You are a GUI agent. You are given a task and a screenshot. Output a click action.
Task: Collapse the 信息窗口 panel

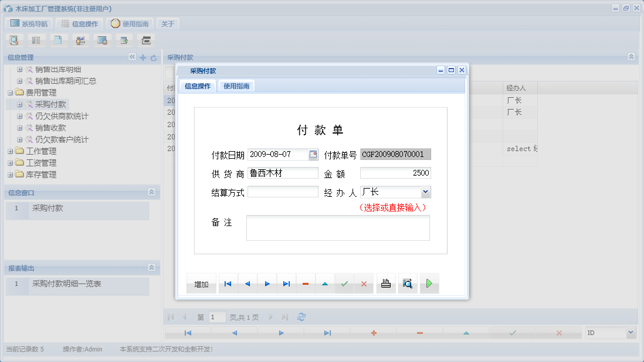pyautogui.click(x=151, y=192)
